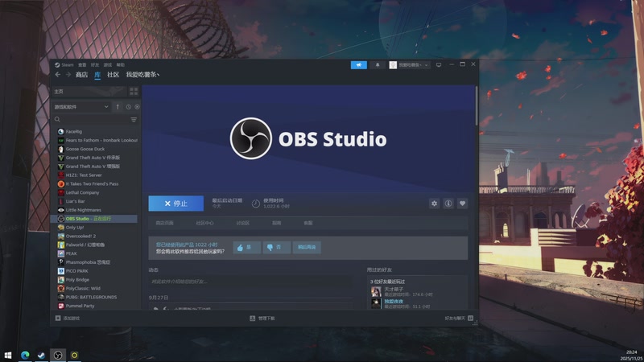Stop OBS Studio with 停止 button
Screen dimensions: 644x362
(x=175, y=204)
